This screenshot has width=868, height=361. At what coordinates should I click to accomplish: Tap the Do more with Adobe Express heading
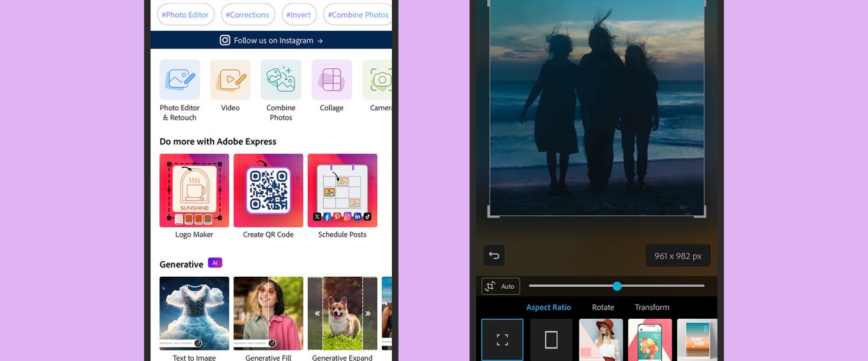click(218, 142)
